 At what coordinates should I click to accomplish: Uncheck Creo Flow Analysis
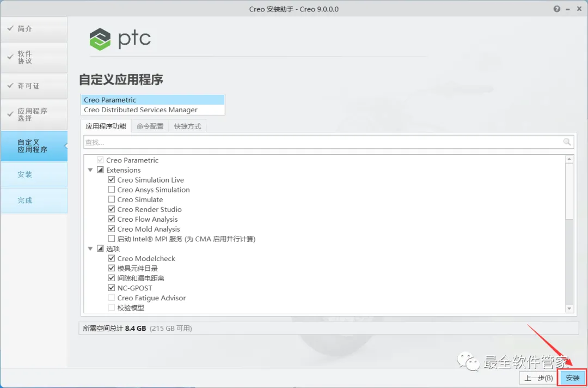112,219
